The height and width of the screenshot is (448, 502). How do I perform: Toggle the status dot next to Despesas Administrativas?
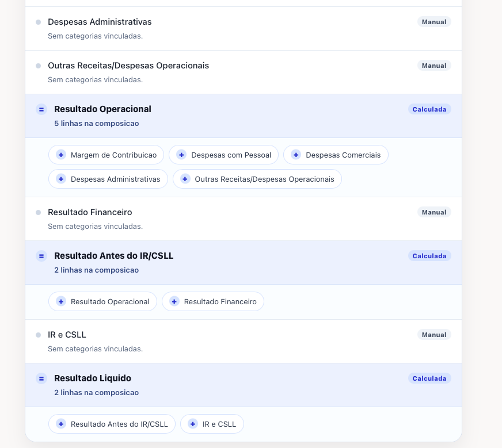pos(38,22)
